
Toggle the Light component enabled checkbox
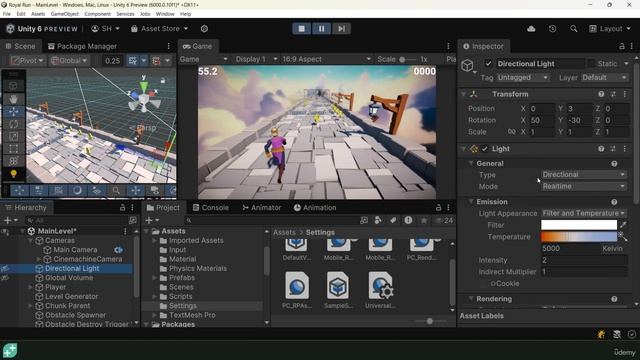pyautogui.click(x=484, y=149)
